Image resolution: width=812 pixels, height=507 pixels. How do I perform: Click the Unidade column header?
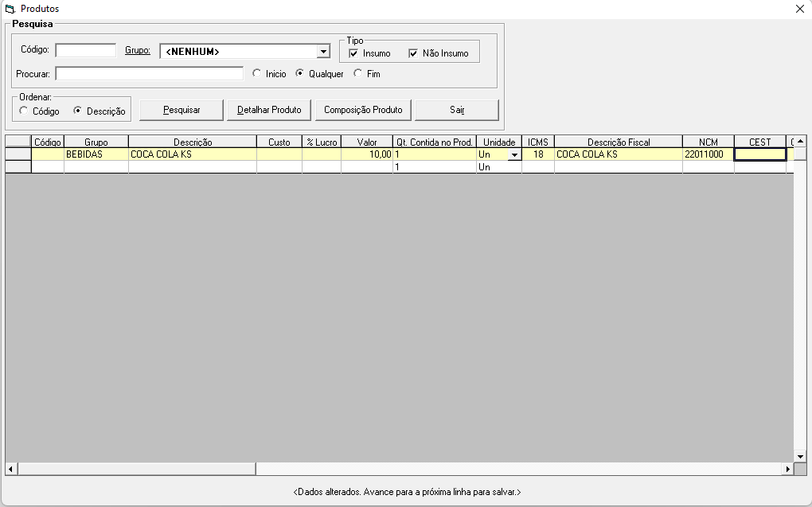[499, 142]
